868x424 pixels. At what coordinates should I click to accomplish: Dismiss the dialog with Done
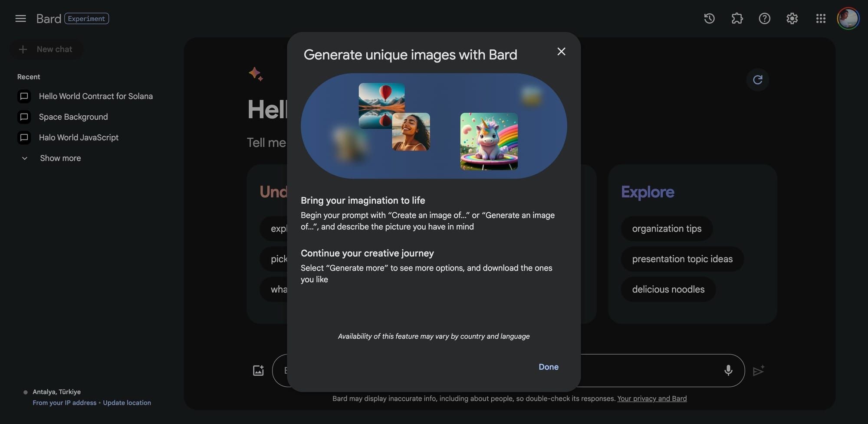coord(548,366)
